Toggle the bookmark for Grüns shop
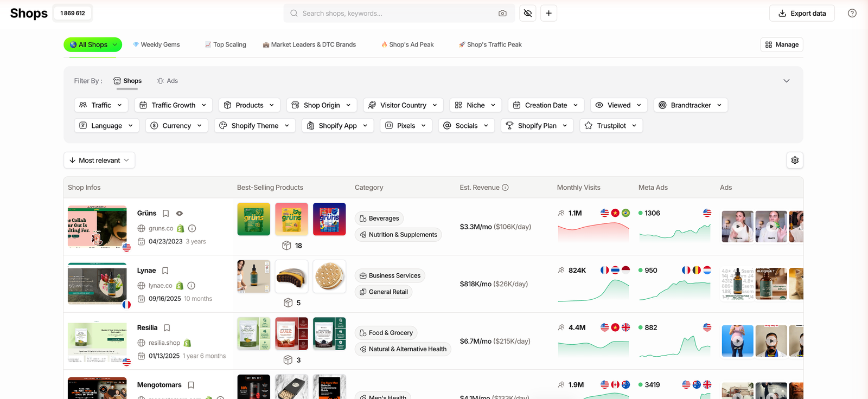 (x=166, y=214)
